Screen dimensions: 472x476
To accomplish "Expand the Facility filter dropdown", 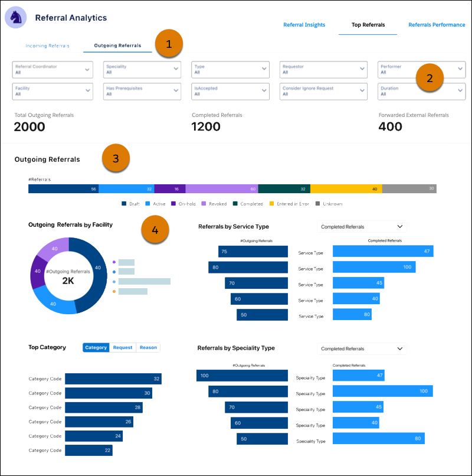I will (x=53, y=92).
